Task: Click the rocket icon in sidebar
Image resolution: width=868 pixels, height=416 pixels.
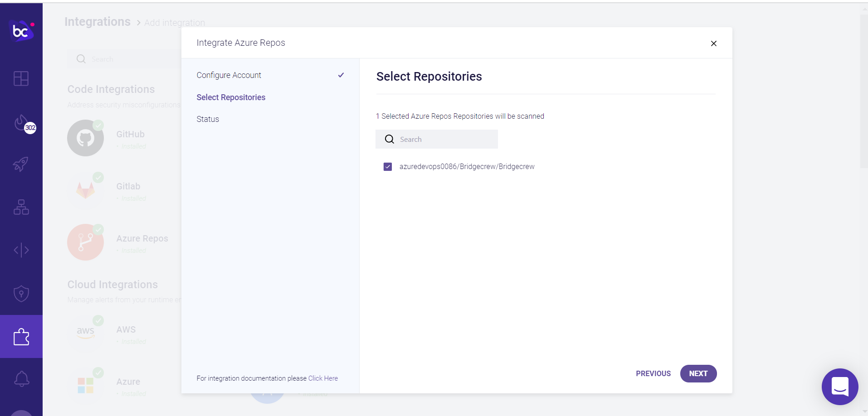Action: [x=21, y=164]
